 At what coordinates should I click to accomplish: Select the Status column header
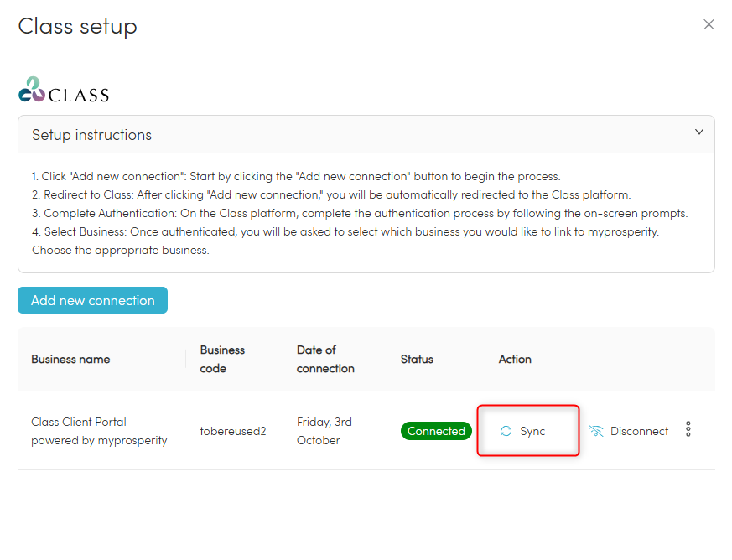coord(417,360)
